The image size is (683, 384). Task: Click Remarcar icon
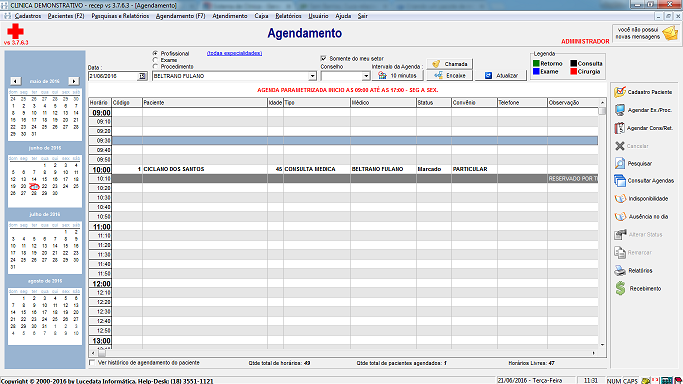(620, 252)
